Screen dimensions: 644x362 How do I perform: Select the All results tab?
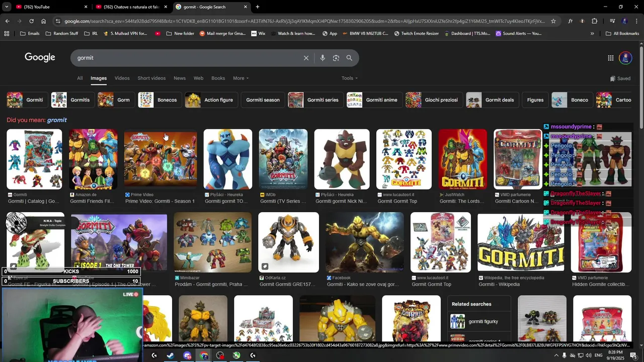[79, 78]
